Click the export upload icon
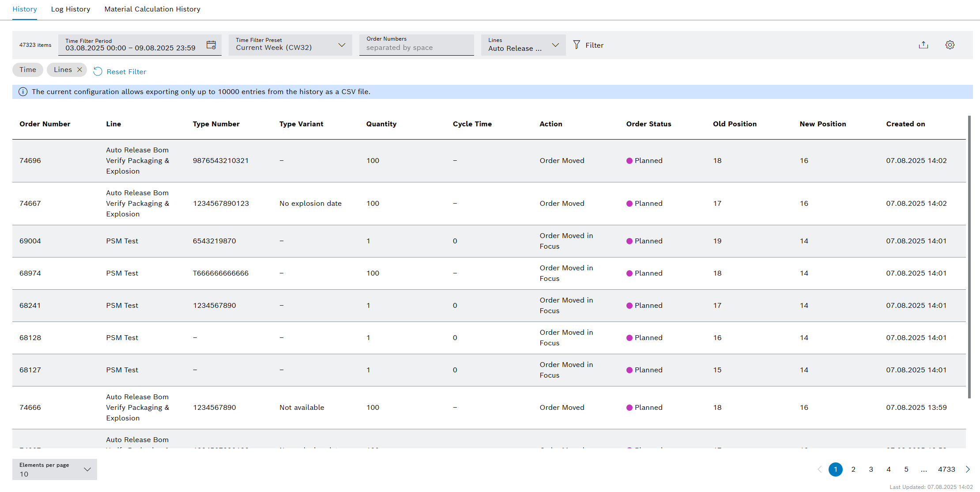The image size is (980, 492). pyautogui.click(x=923, y=45)
